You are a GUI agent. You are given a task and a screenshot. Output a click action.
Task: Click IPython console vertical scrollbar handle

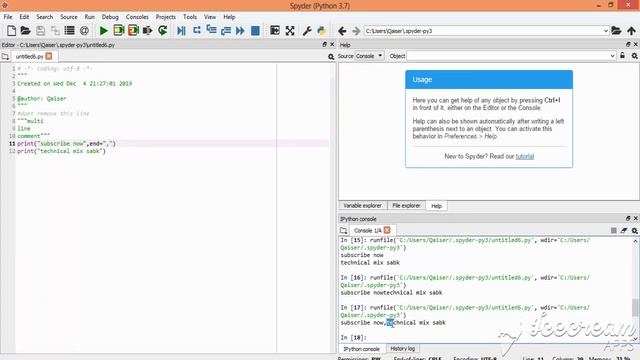[x=635, y=308]
